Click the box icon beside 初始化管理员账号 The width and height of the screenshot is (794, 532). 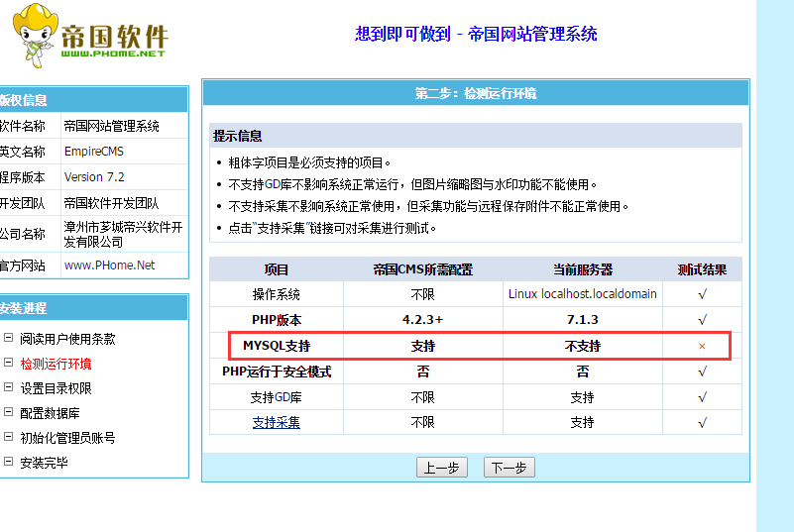(x=8, y=436)
